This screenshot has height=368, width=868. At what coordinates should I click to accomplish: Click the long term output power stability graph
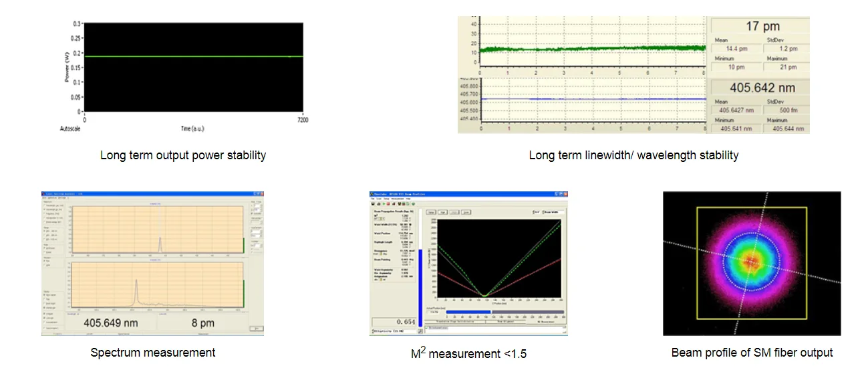click(x=192, y=67)
